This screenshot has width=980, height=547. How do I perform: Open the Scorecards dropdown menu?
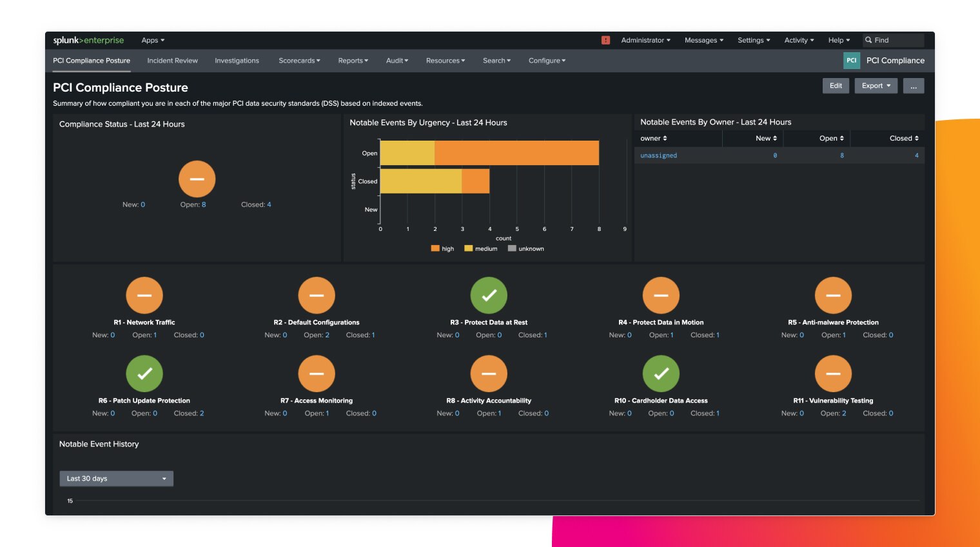pos(299,61)
